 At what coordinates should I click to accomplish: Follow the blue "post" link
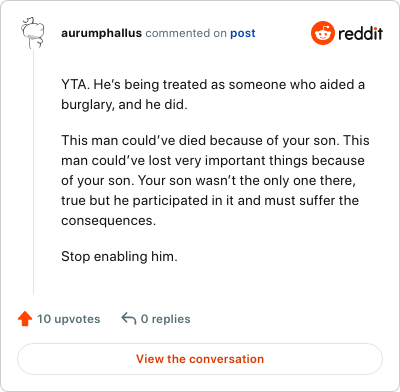point(243,33)
